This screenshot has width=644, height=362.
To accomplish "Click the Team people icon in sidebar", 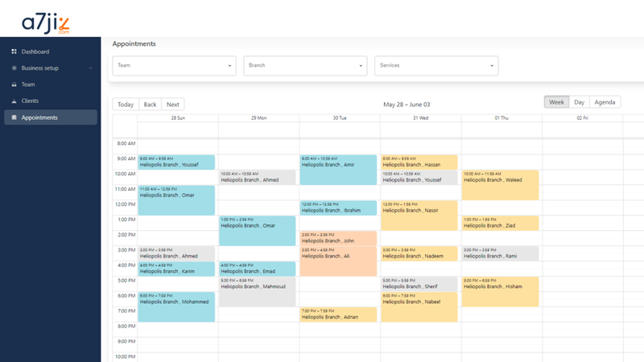I will tap(14, 84).
